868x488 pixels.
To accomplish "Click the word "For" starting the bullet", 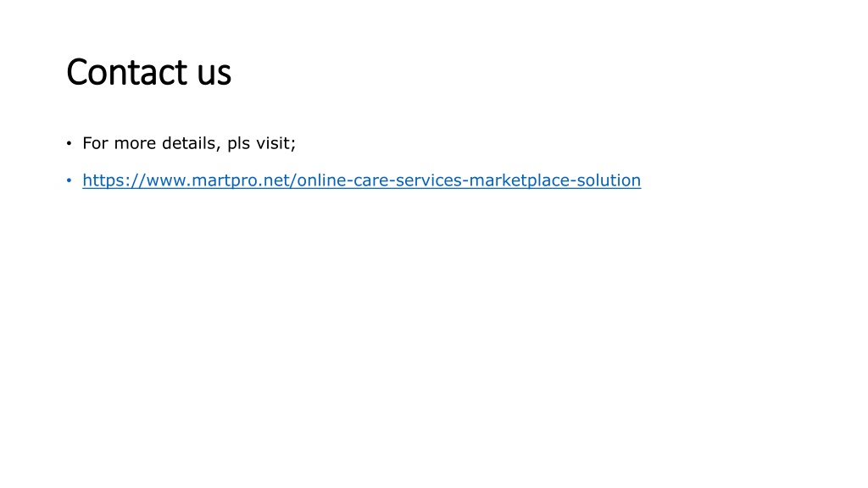I will pyautogui.click(x=95, y=143).
